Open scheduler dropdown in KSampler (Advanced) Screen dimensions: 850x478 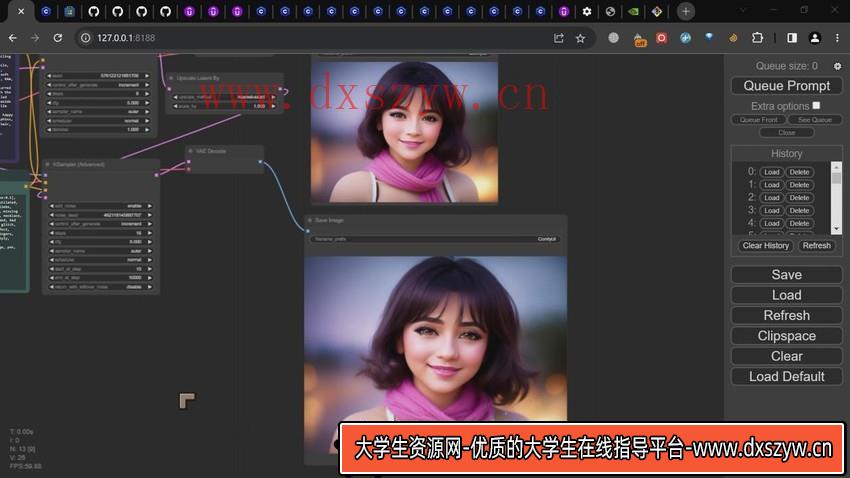[100, 260]
